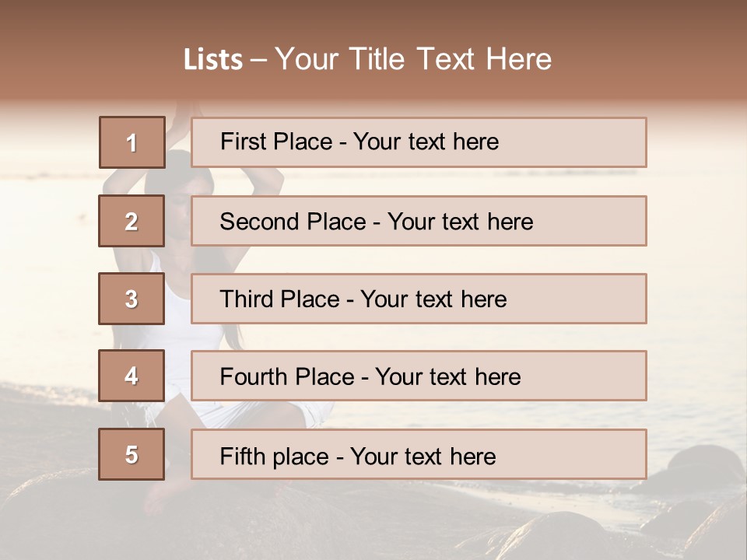
Task: Click the 'Your Title Text Here' portion of title
Action: click(x=413, y=59)
